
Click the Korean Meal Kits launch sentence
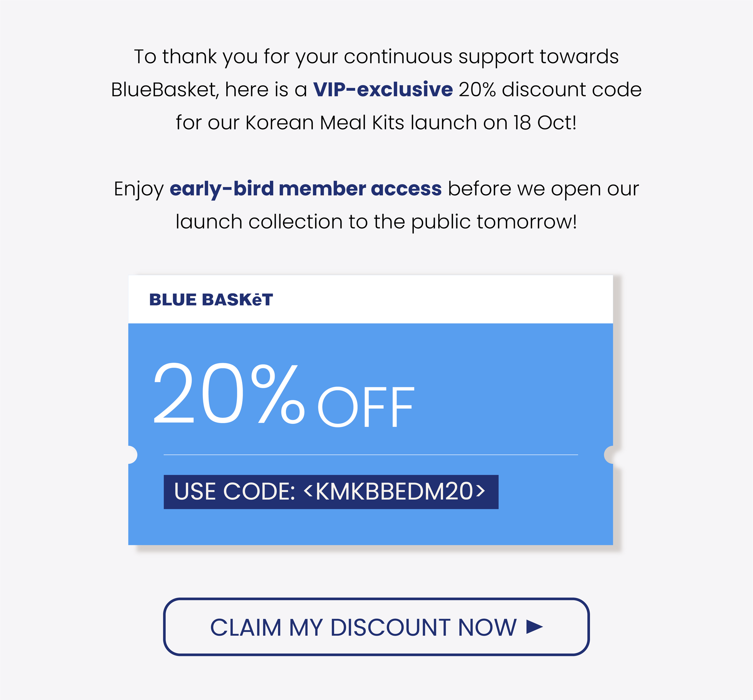(376, 123)
